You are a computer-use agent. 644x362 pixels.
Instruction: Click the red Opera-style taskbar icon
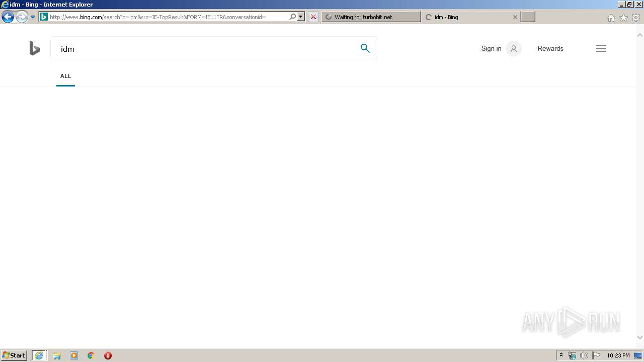[108, 355]
